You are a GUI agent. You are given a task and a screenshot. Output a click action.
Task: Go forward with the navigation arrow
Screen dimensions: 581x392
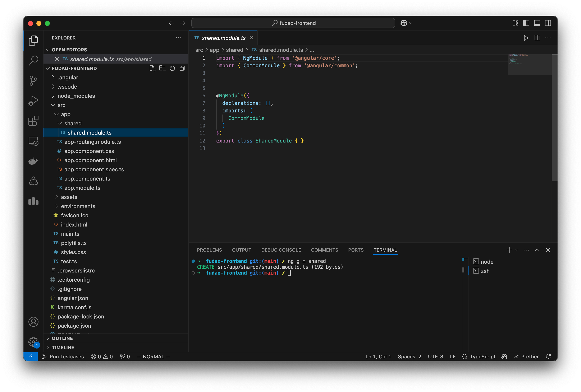coord(183,23)
